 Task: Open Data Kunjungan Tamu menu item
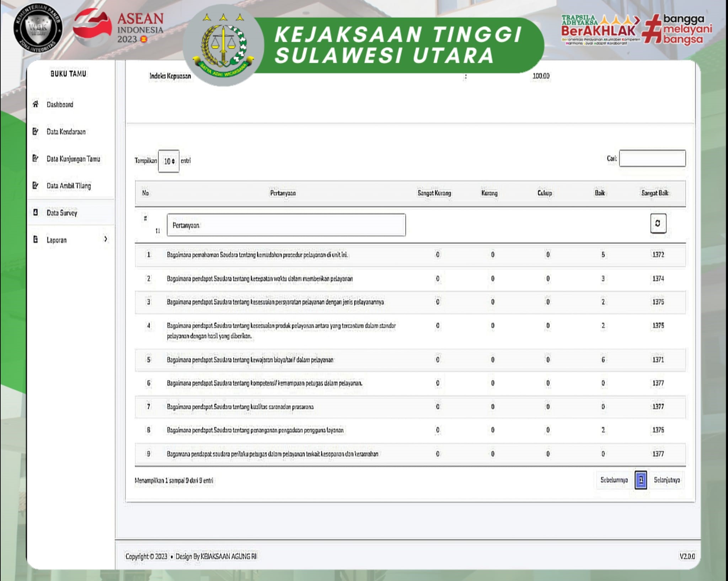coord(73,159)
